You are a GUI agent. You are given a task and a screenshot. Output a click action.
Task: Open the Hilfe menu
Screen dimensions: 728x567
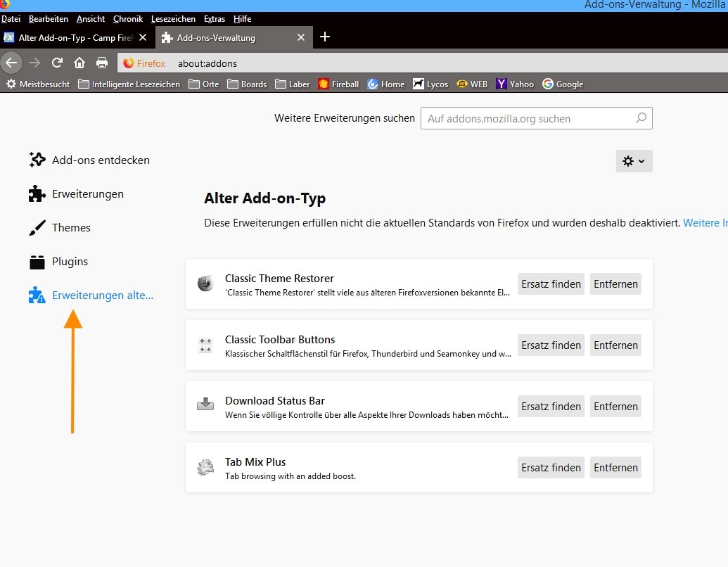pos(243,19)
